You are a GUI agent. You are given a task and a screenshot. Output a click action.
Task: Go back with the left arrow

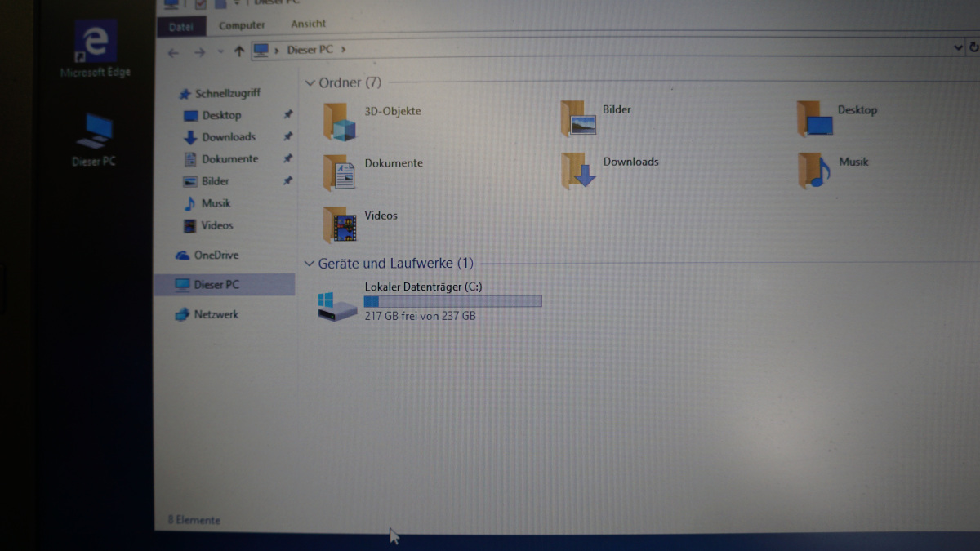[172, 52]
